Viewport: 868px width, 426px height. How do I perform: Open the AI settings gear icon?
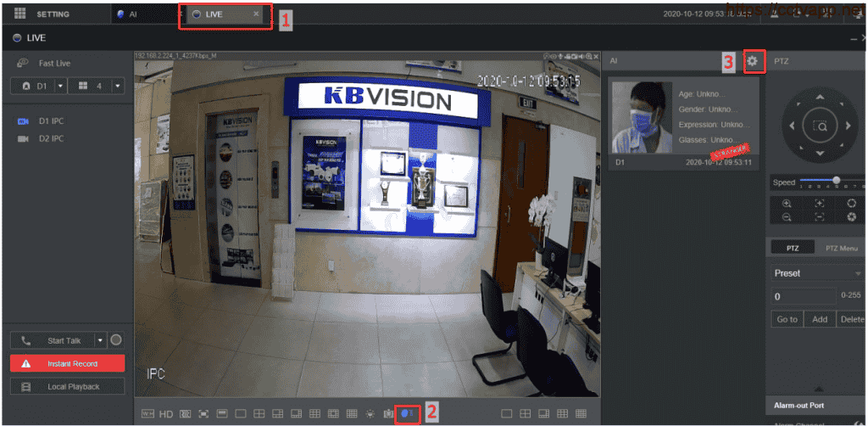tap(752, 62)
